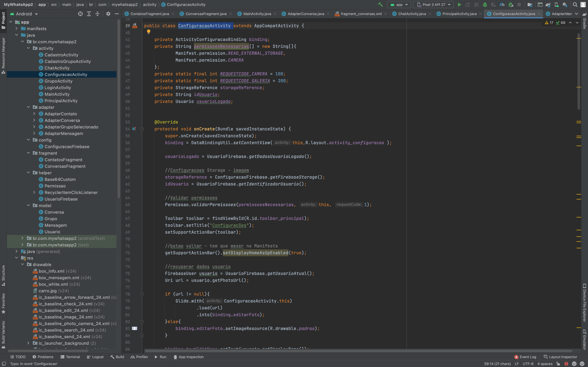Collapse the adapter package folder
Screen dimensions: 588x367
pos(29,107)
